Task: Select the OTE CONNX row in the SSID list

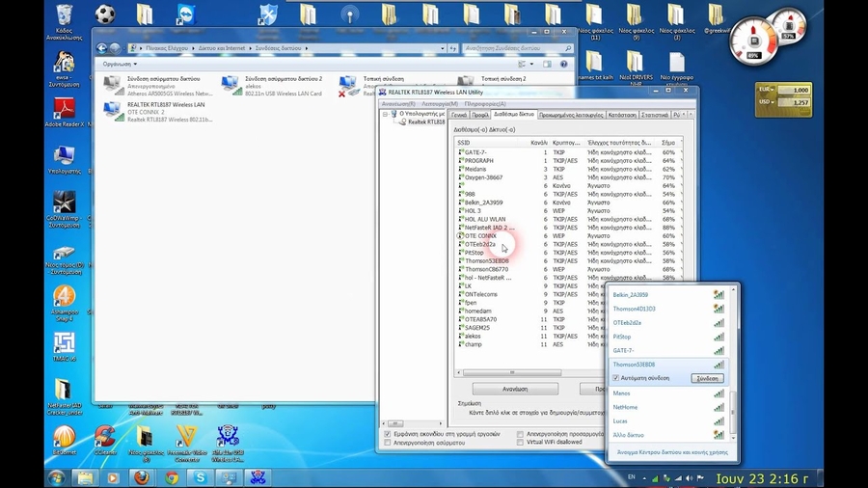Action: (567, 235)
